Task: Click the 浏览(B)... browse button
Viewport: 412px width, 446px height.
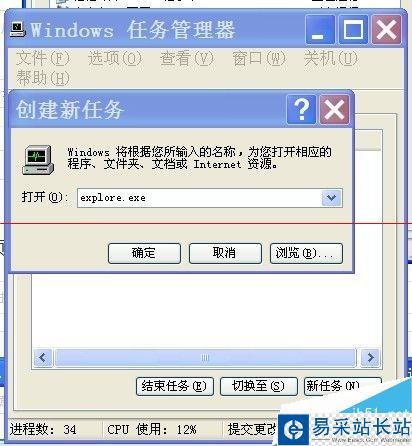Action: 306,253
